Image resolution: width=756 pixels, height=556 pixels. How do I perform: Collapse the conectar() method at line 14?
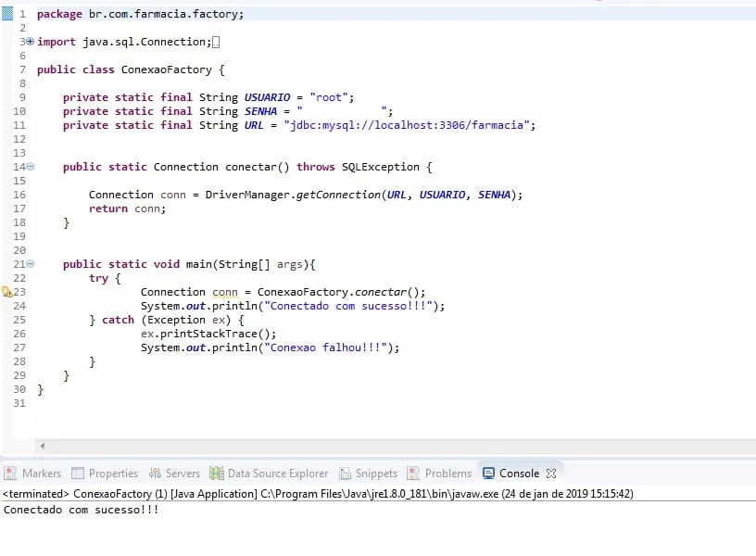pos(31,167)
